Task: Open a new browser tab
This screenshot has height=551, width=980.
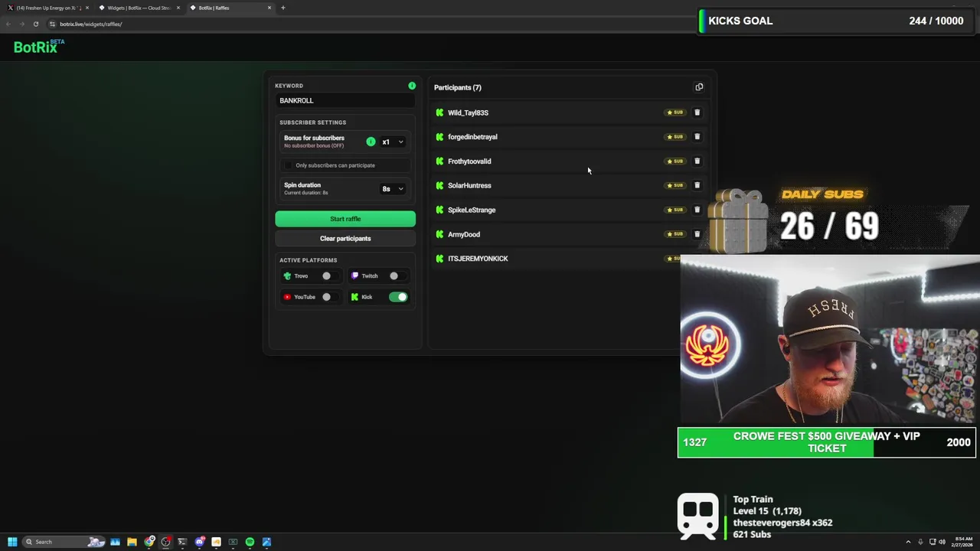Action: tap(283, 8)
